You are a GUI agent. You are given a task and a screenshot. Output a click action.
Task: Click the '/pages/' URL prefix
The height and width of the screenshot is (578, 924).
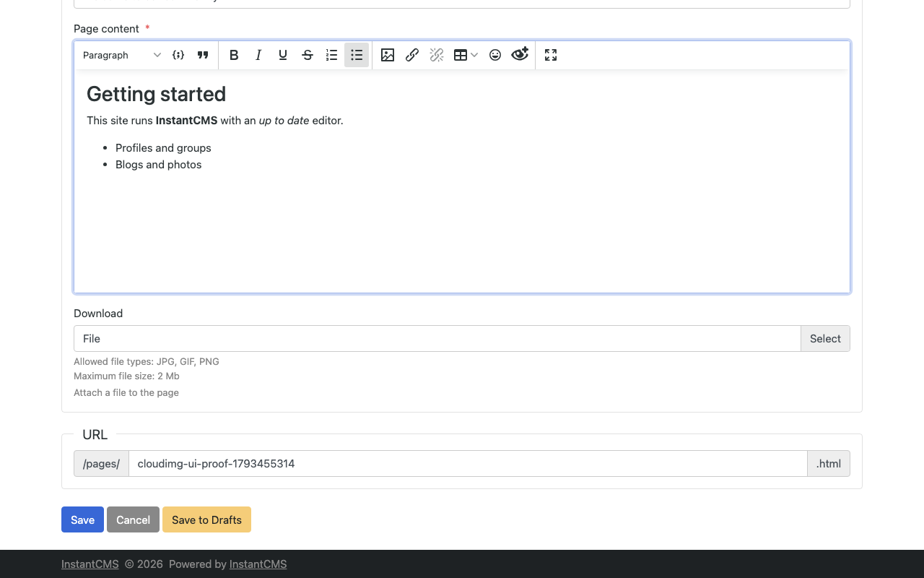(x=101, y=464)
